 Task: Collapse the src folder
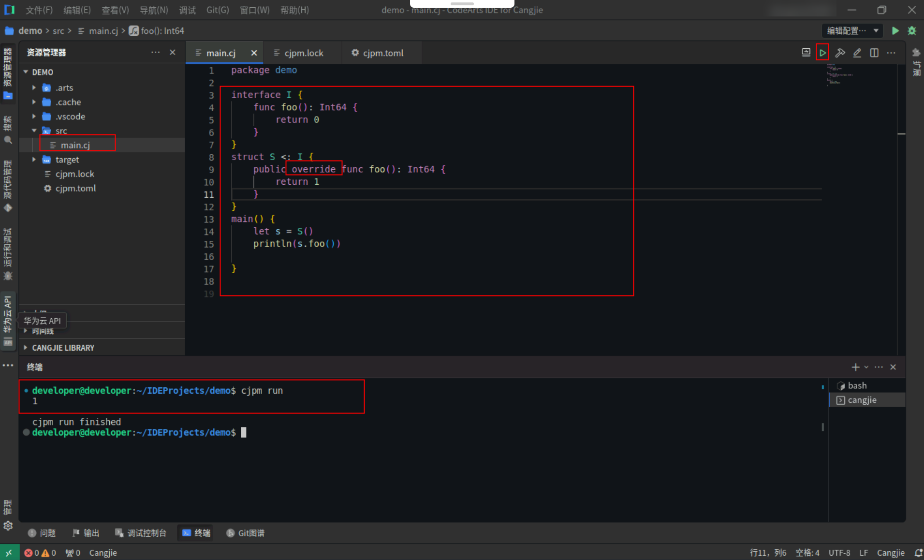point(34,131)
